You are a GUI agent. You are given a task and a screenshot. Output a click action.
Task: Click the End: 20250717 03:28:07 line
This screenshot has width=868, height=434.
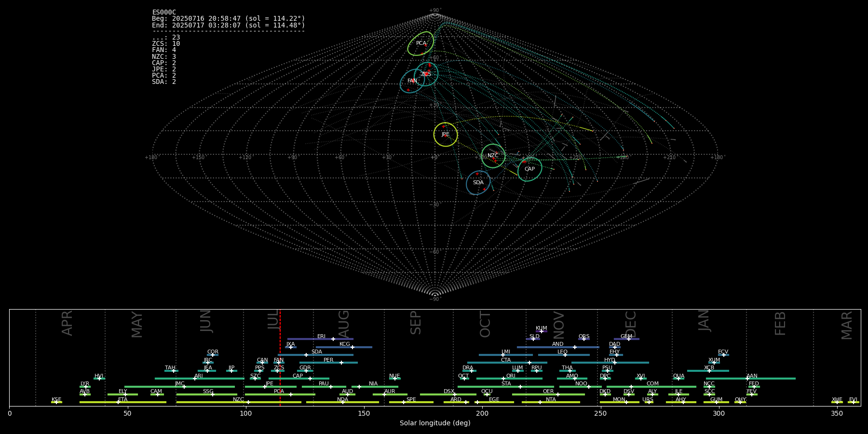click(x=229, y=25)
